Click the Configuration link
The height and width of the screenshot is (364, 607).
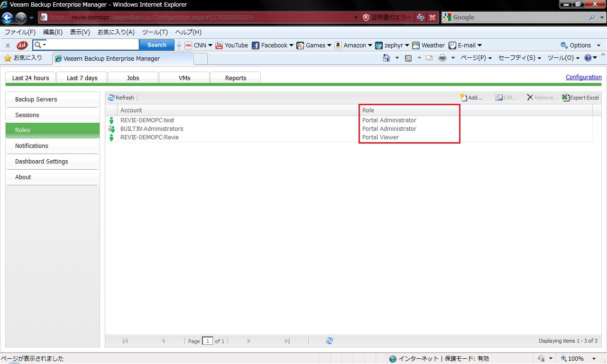(584, 77)
